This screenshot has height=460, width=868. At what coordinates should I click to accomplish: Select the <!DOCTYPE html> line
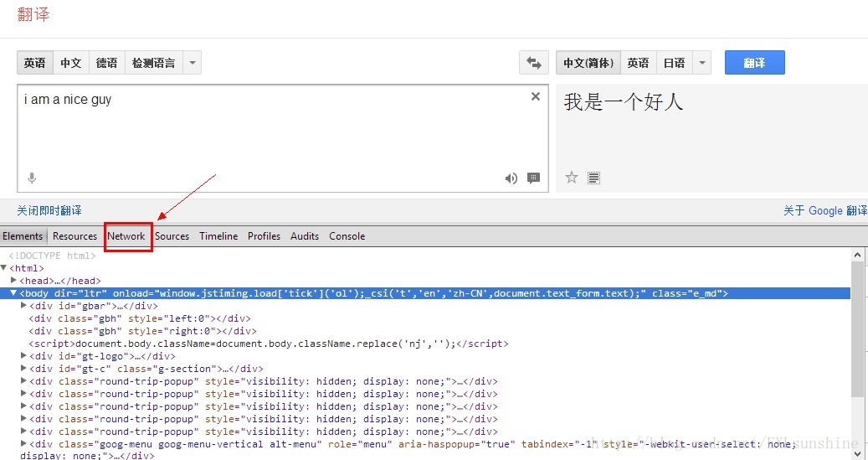pos(53,256)
